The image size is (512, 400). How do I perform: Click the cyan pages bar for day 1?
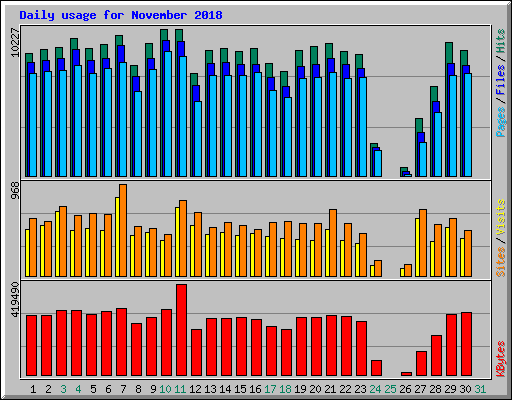pyautogui.click(x=33, y=125)
